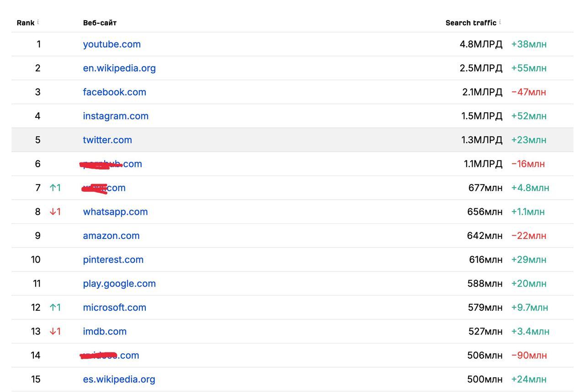Visit instagram.com from the list

tap(116, 116)
